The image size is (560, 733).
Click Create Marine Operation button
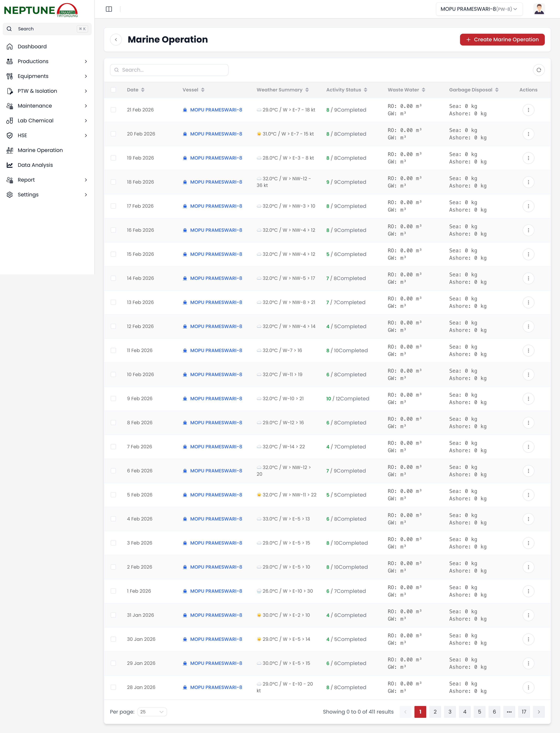[x=502, y=40]
